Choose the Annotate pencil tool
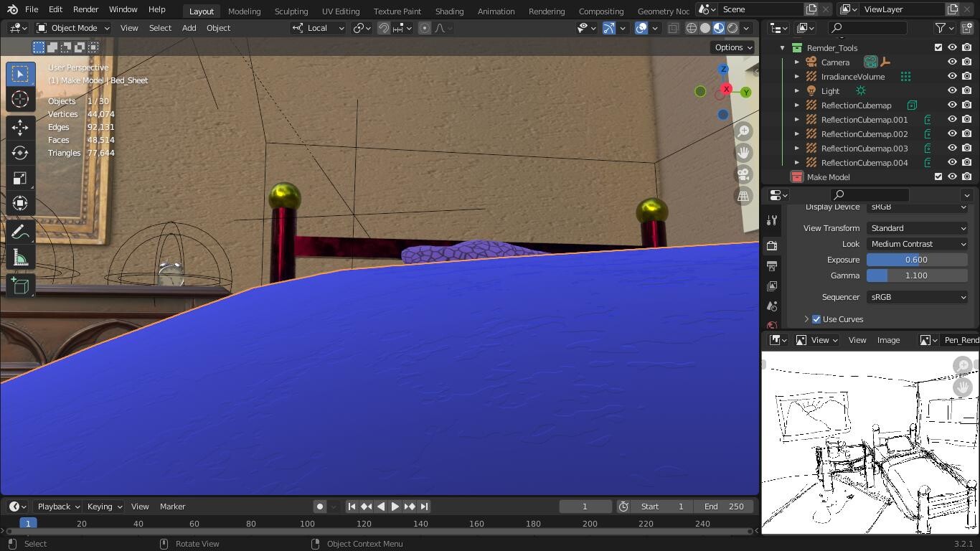Image resolution: width=980 pixels, height=551 pixels. (x=20, y=232)
